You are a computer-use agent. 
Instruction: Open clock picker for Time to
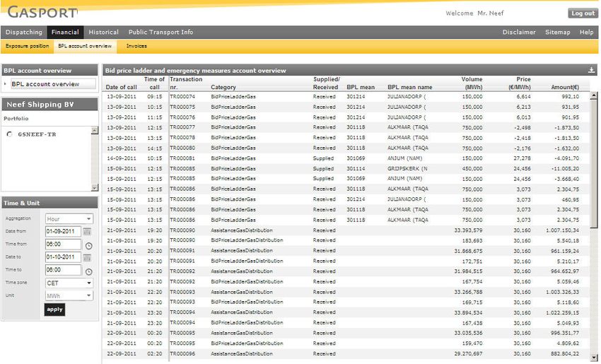(x=88, y=271)
